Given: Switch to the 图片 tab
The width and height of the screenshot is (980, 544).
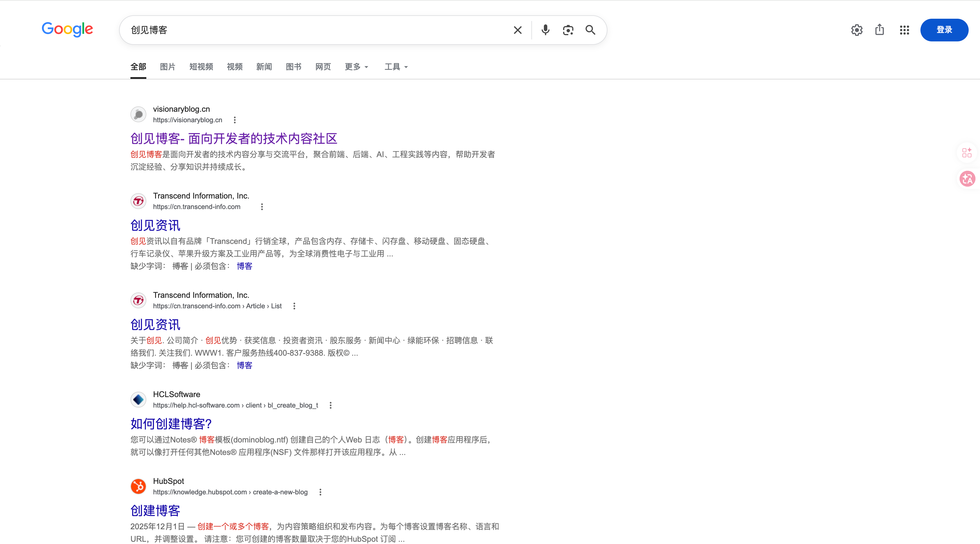Looking at the screenshot, I should (168, 67).
